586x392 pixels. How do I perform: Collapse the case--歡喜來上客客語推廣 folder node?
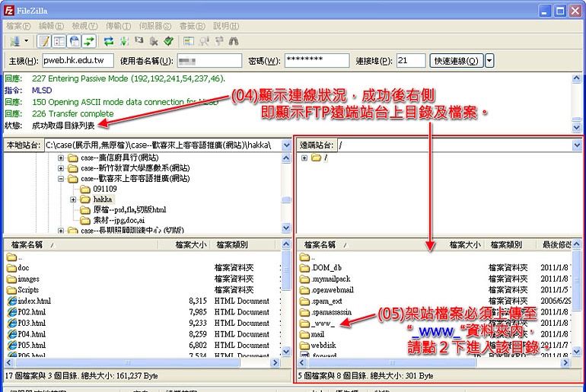[x=61, y=179]
